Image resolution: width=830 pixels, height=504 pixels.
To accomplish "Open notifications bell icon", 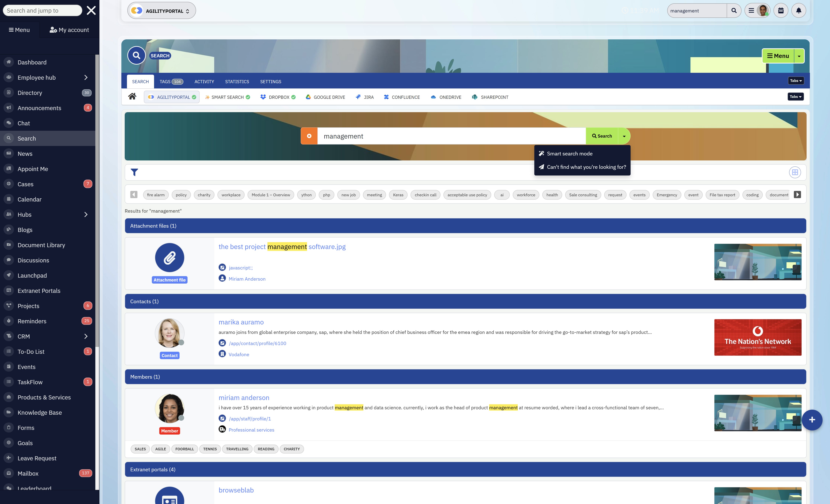I will pyautogui.click(x=798, y=10).
